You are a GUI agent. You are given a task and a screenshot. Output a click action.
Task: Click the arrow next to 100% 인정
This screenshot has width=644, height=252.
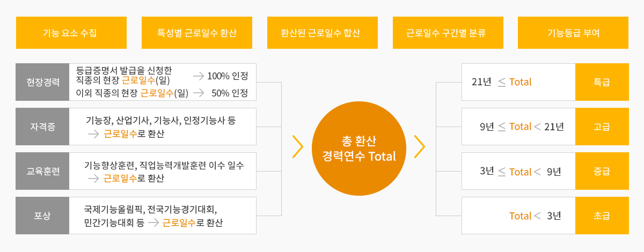pyautogui.click(x=198, y=76)
